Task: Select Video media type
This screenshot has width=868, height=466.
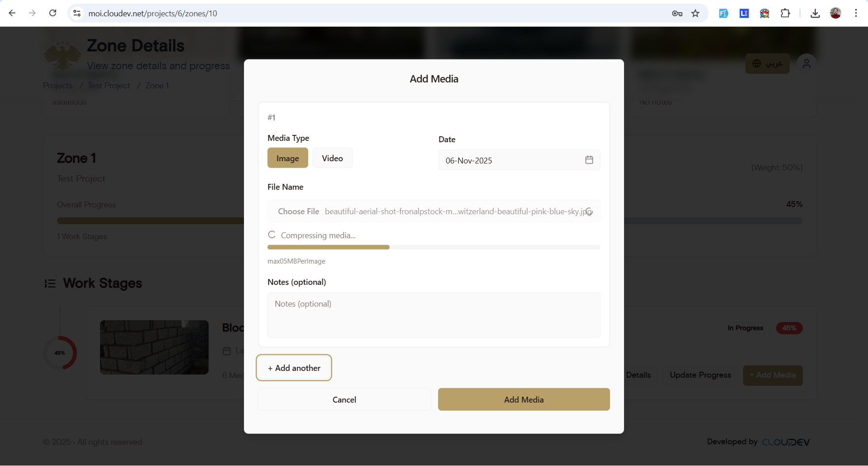Action: (332, 158)
